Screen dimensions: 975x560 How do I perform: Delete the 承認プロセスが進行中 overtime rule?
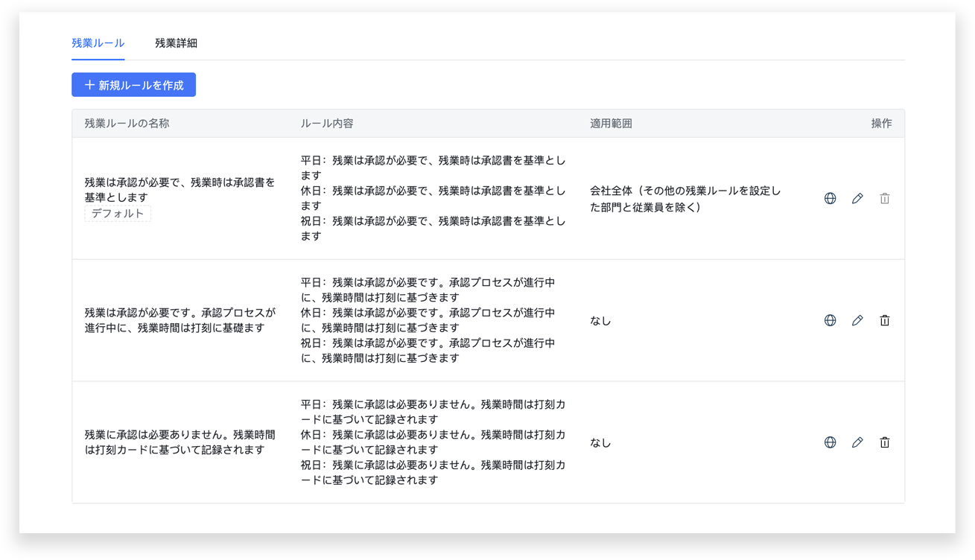click(x=884, y=320)
